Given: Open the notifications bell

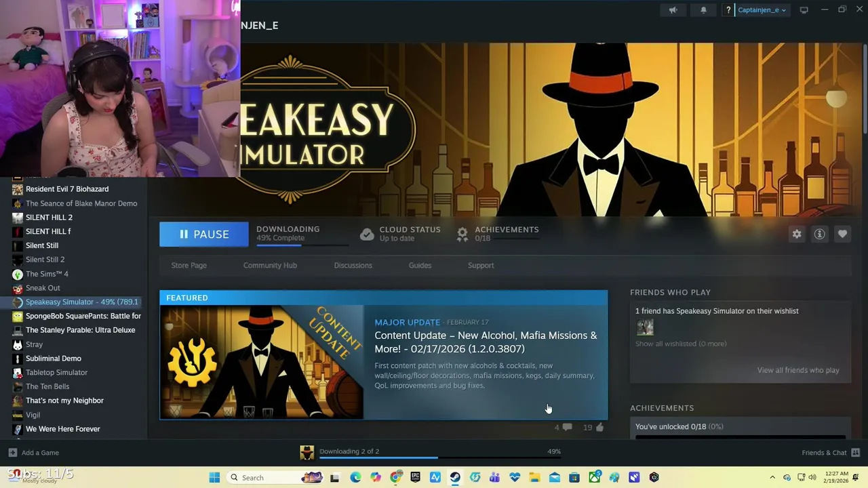Looking at the screenshot, I should [x=703, y=10].
